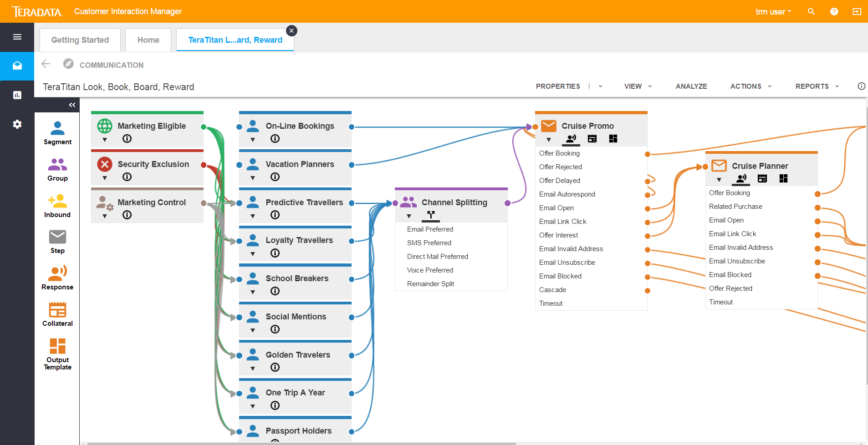This screenshot has height=445, width=868.
Task: Click the search icon in the top bar
Action: (x=811, y=11)
